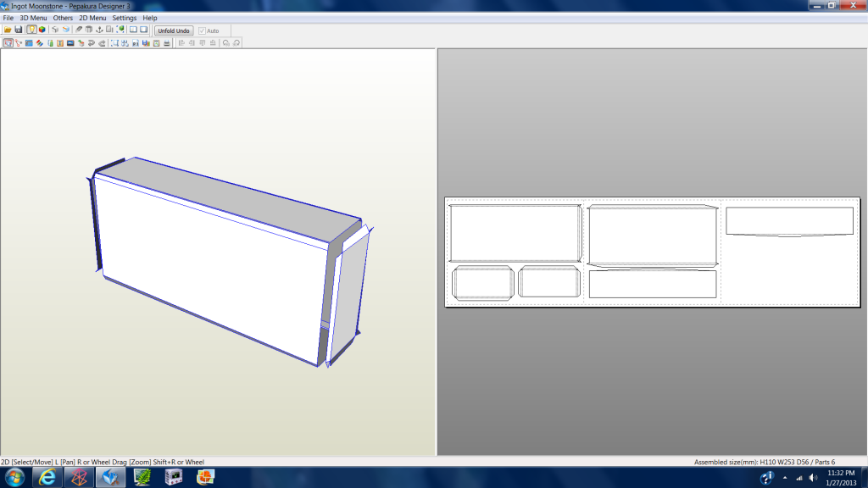Image resolution: width=868 pixels, height=488 pixels.
Task: Click the Save floppy disk icon
Action: point(19,30)
